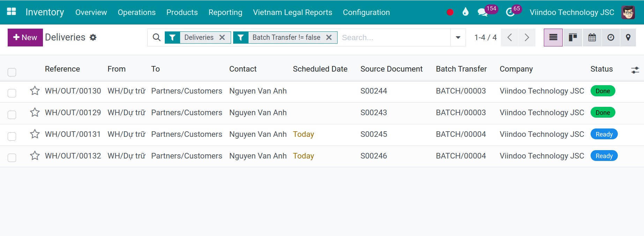
Task: Switch to calendar view
Action: coord(592,37)
